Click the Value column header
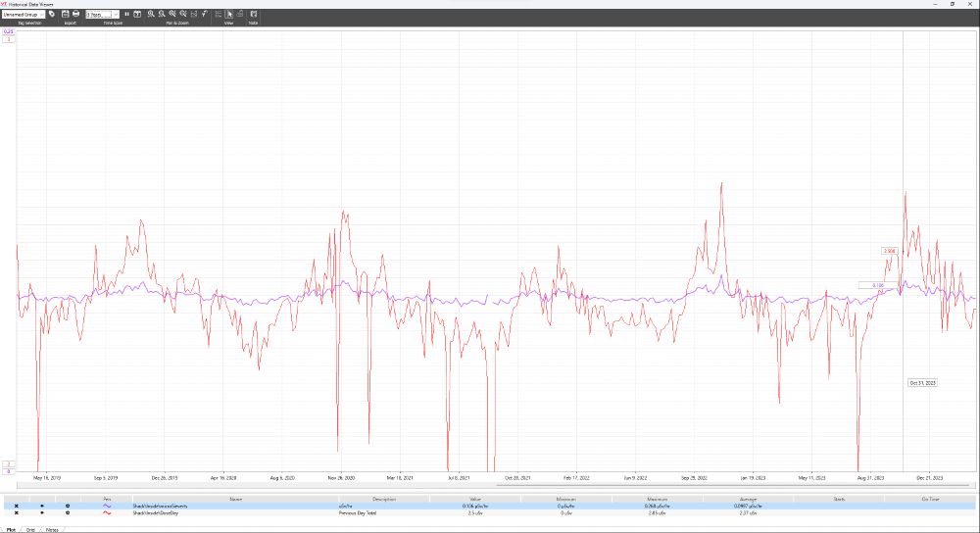Viewport: 980px width, 533px height. click(475, 500)
